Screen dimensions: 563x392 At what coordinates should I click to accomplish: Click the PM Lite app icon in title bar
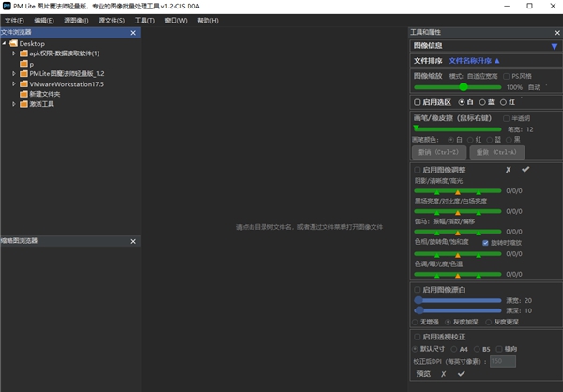(x=7, y=6)
